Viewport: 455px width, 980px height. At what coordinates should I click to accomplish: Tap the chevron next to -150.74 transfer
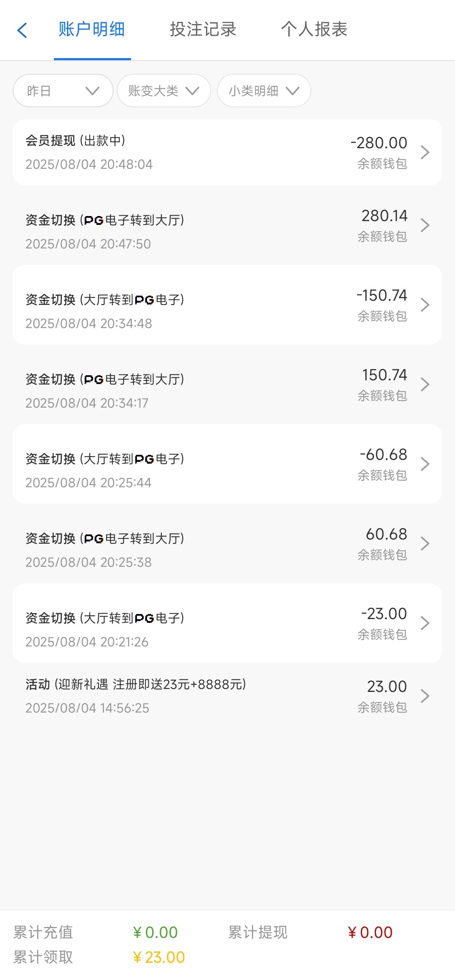pos(425,305)
